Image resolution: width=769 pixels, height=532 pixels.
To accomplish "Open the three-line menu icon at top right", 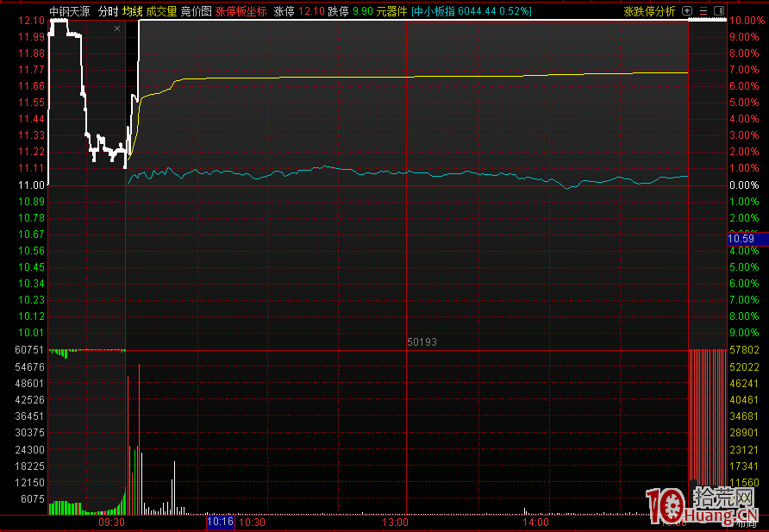I will [703, 11].
